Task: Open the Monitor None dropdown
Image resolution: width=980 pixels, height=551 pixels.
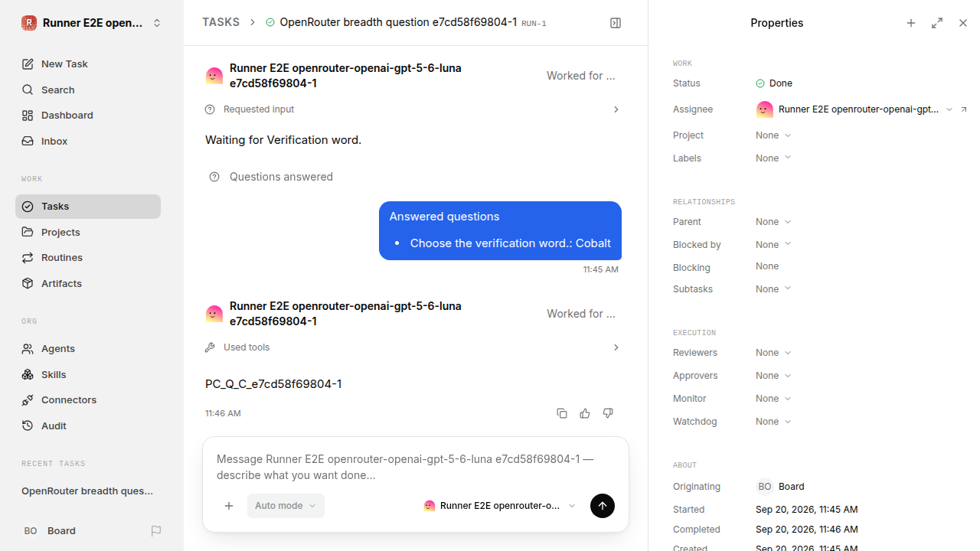Action: (773, 399)
